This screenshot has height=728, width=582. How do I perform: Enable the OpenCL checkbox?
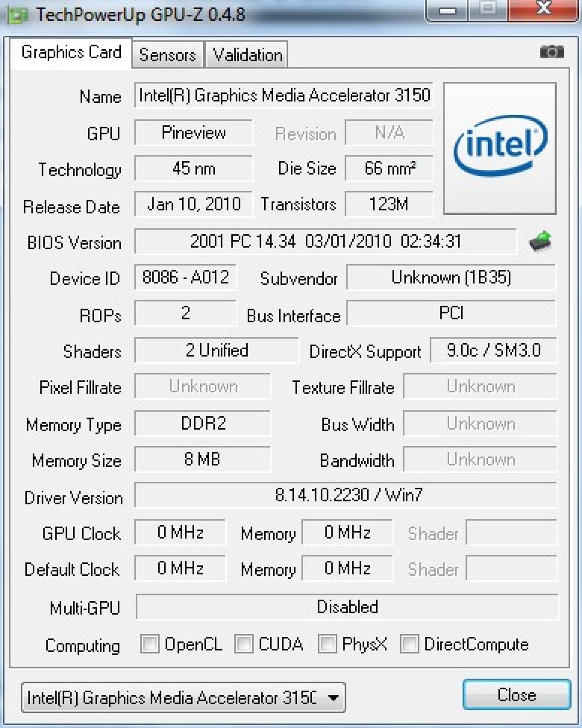pos(150,644)
